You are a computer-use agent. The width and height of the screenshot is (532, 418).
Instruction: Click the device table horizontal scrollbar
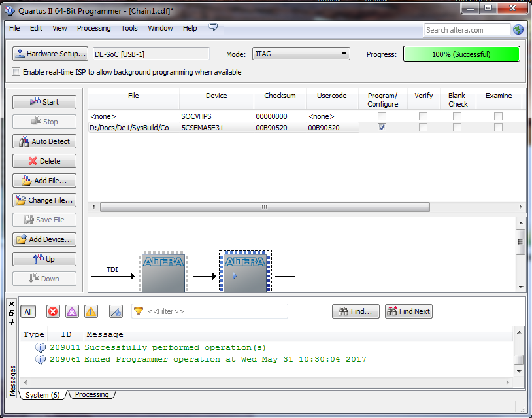point(265,207)
